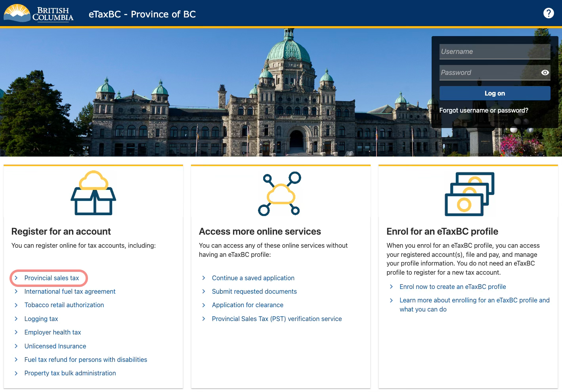This screenshot has width=562, height=392.
Task: Select International fuel tax agreement link
Action: (x=70, y=292)
